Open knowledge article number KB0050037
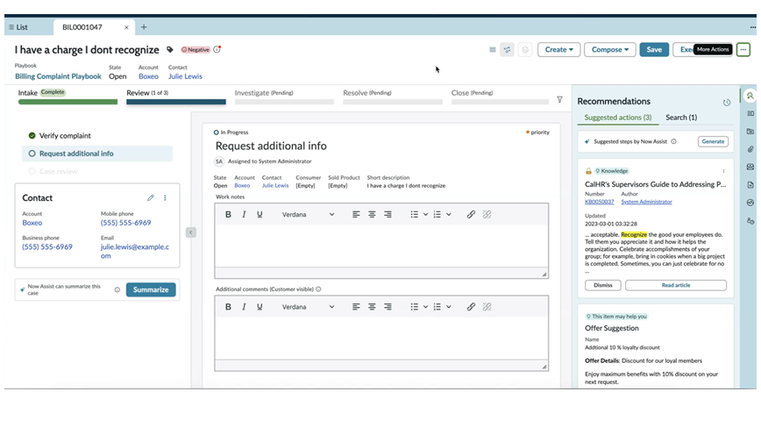Image resolution: width=761 pixels, height=421 pixels. pyautogui.click(x=599, y=202)
